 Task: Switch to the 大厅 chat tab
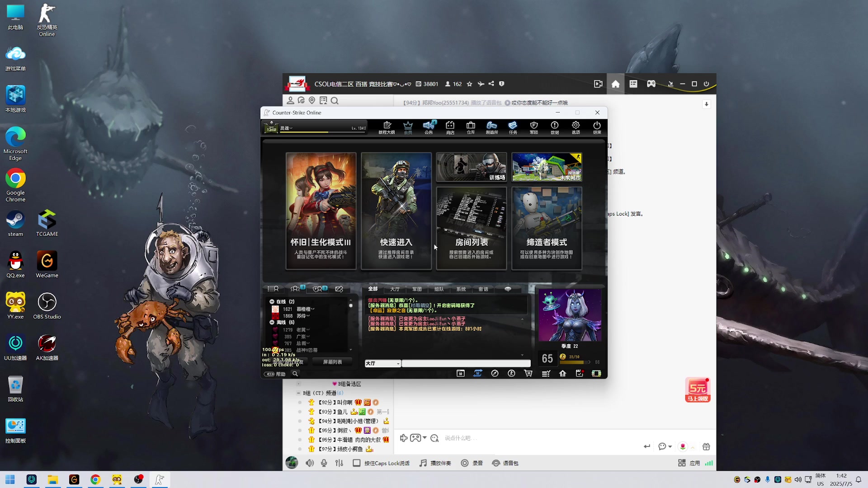(x=395, y=289)
